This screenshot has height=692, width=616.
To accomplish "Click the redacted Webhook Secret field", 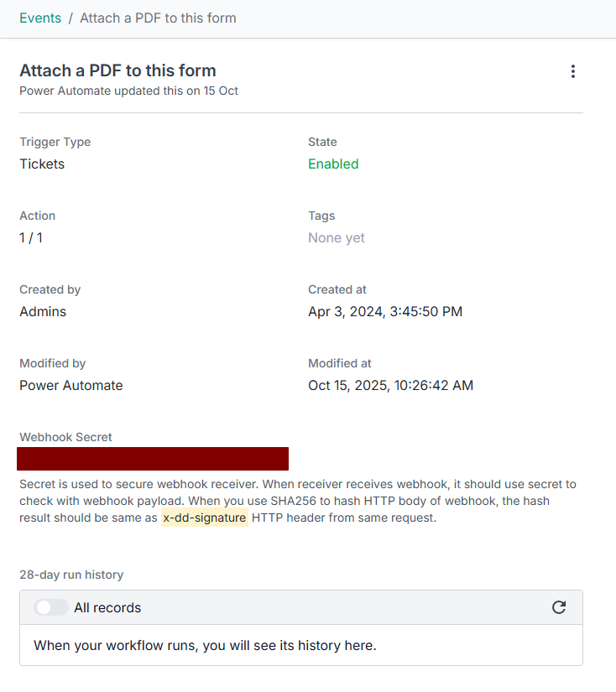I will tap(153, 459).
